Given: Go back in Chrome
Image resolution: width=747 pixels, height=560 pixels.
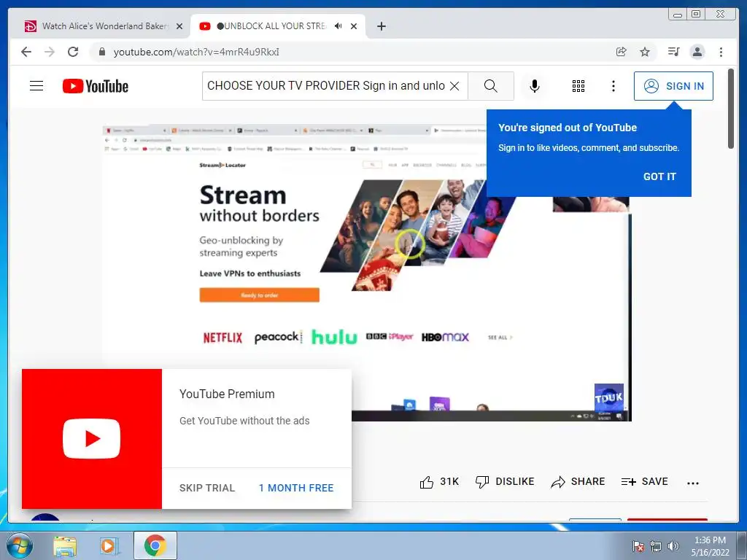Looking at the screenshot, I should pos(26,52).
